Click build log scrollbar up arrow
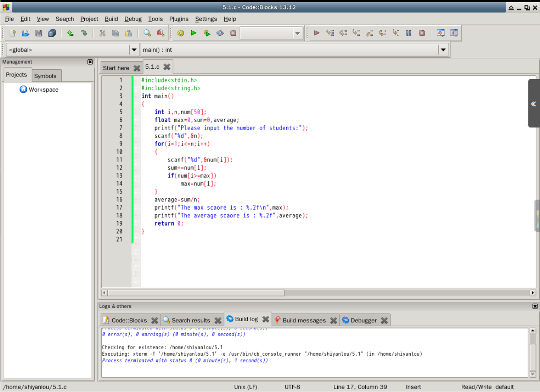 click(533, 331)
